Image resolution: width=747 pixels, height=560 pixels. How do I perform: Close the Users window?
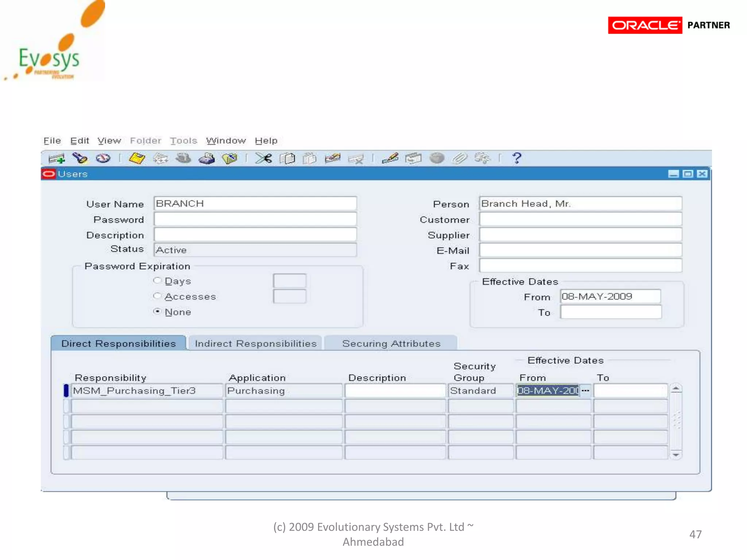click(702, 174)
